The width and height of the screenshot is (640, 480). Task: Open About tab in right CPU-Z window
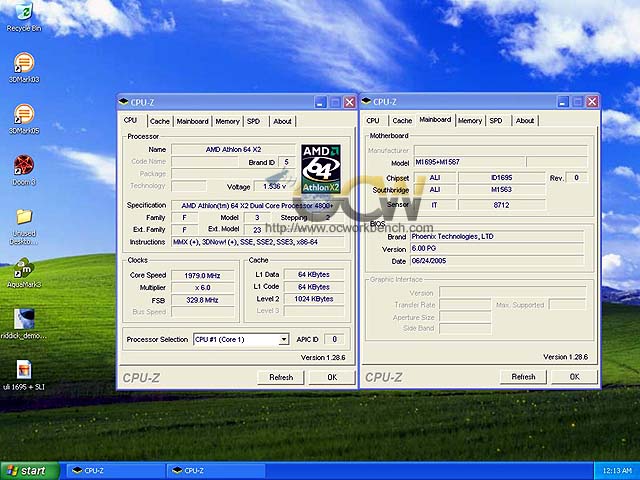(525, 120)
